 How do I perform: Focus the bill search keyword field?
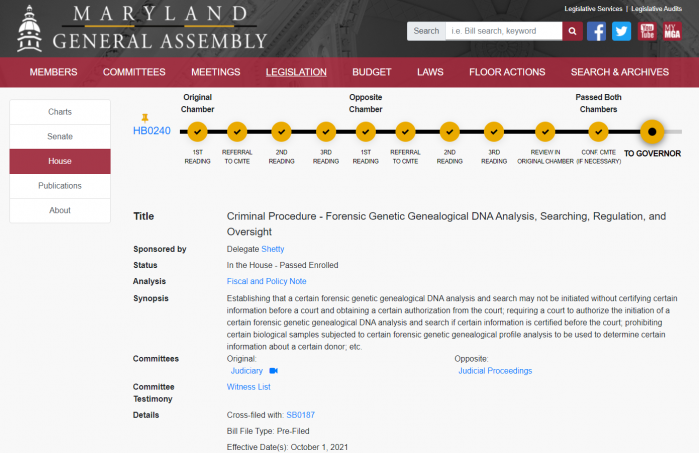504,31
